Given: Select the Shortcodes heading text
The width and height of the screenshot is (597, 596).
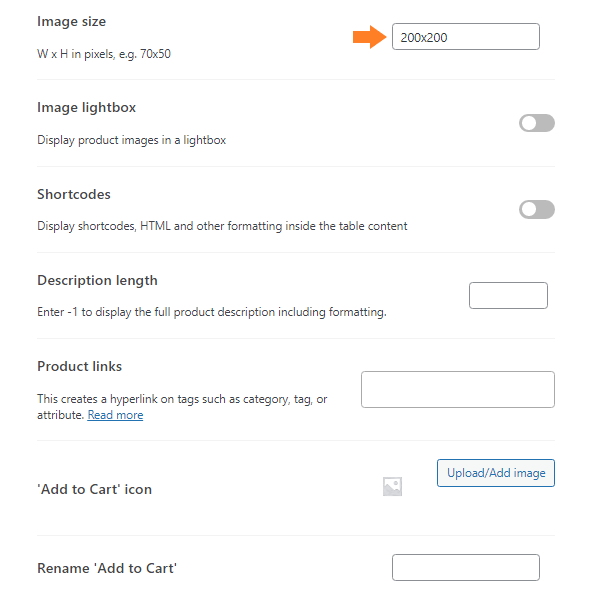Looking at the screenshot, I should pos(74,194).
